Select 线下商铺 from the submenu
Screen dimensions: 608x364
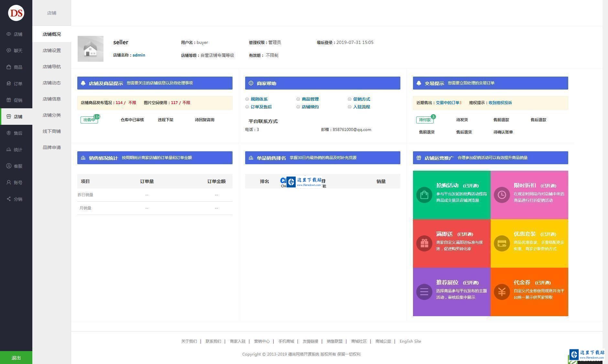51,131
